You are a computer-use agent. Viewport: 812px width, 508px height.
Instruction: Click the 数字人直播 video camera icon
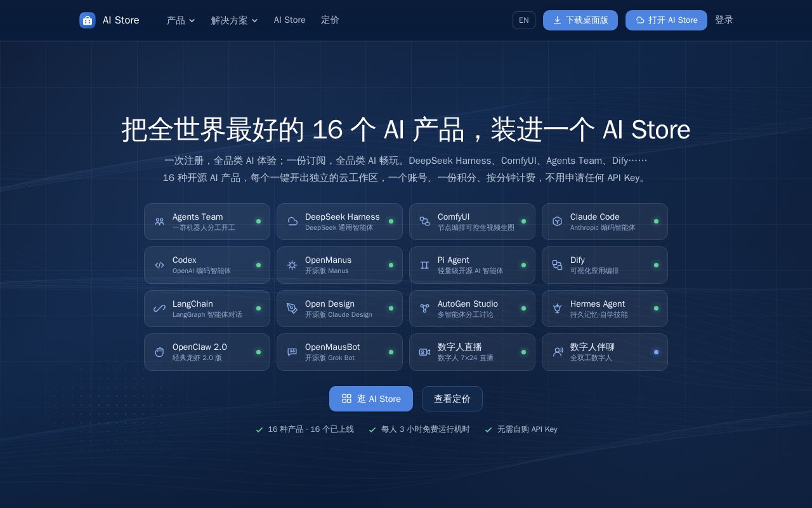424,352
